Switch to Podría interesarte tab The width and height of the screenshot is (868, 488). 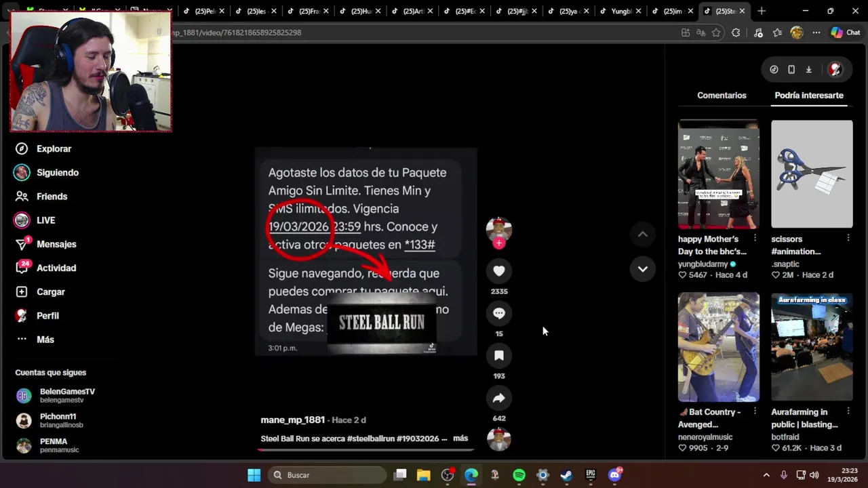pos(809,96)
